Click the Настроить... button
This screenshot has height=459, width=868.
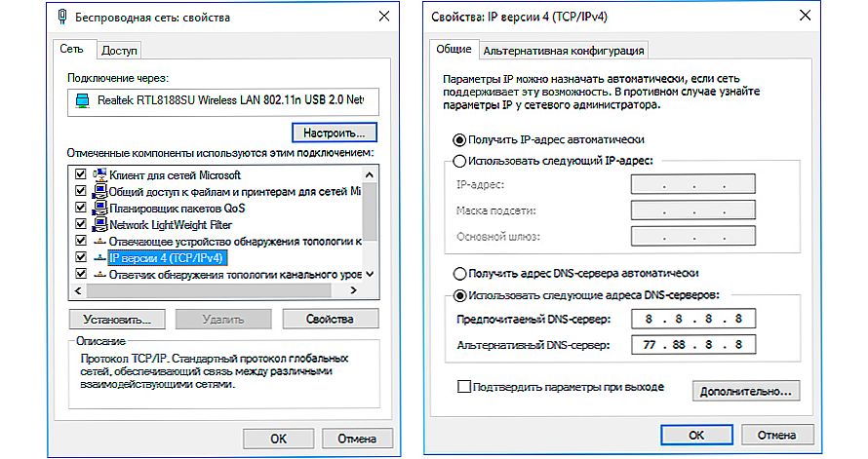pos(335,133)
